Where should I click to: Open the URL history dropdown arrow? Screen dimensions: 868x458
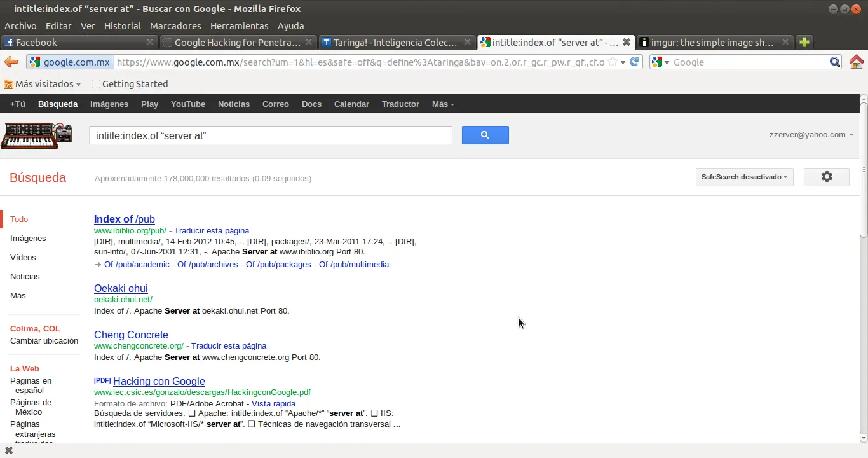coord(623,62)
